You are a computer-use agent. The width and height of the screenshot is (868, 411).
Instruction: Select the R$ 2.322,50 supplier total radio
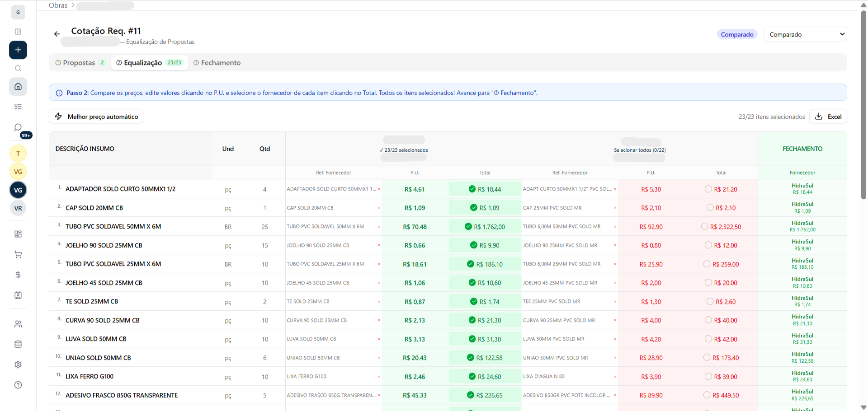[704, 227]
